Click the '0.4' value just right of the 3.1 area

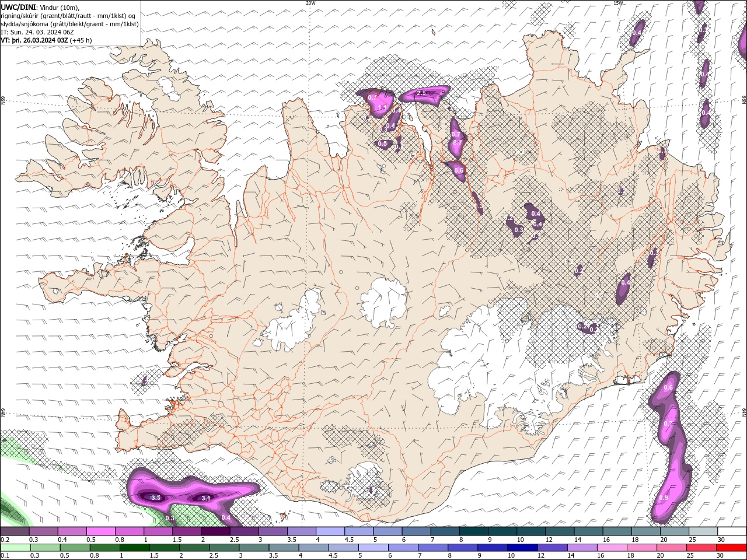[x=226, y=517]
